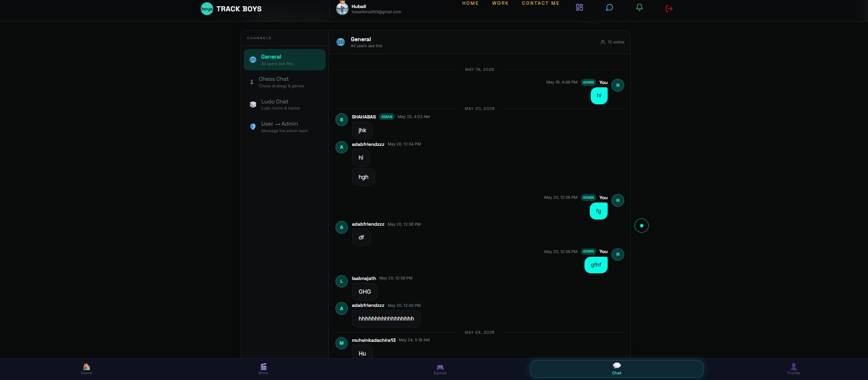
Task: Open Profile in bottom navigation
Action: [793, 369]
